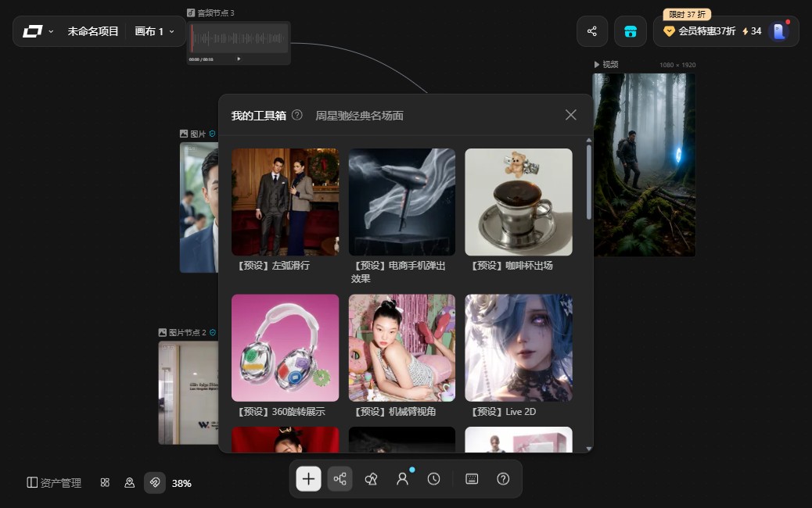Select the man portrait image node
The image size is (812, 508).
point(199,207)
